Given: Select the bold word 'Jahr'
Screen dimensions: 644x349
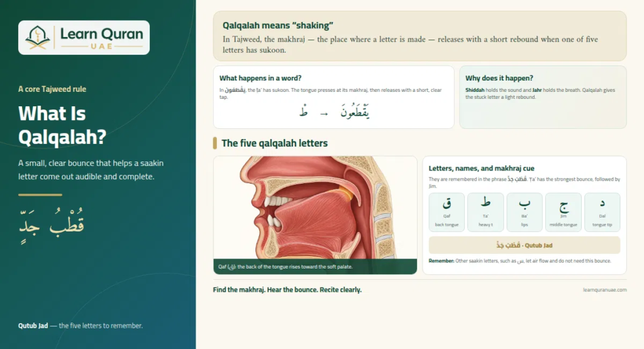Looking at the screenshot, I should [x=537, y=90].
